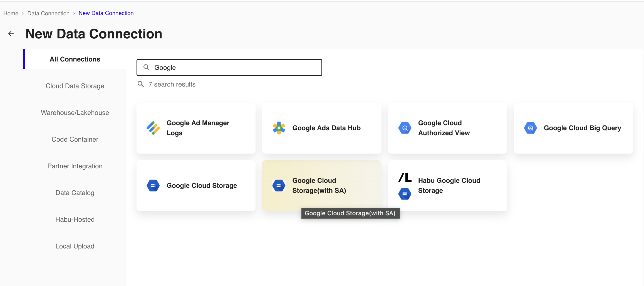This screenshot has width=644, height=286.
Task: Click the Google Ads Data Hub icon
Action: [279, 128]
